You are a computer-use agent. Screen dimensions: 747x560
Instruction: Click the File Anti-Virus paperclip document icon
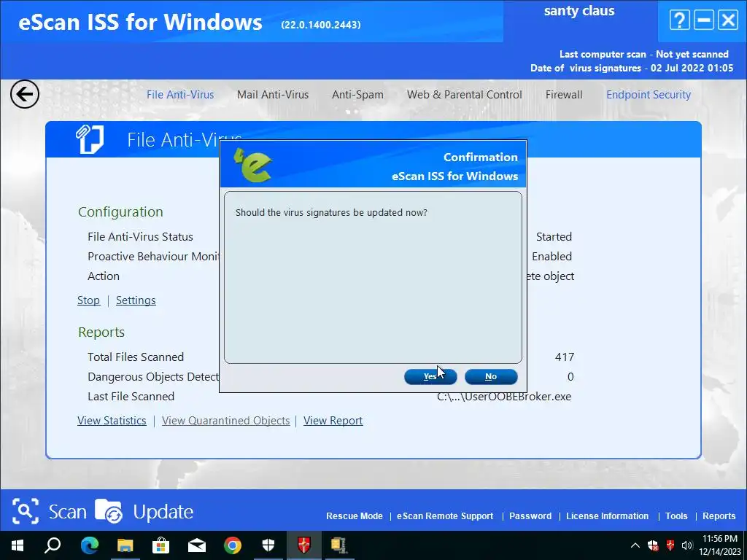[90, 139]
